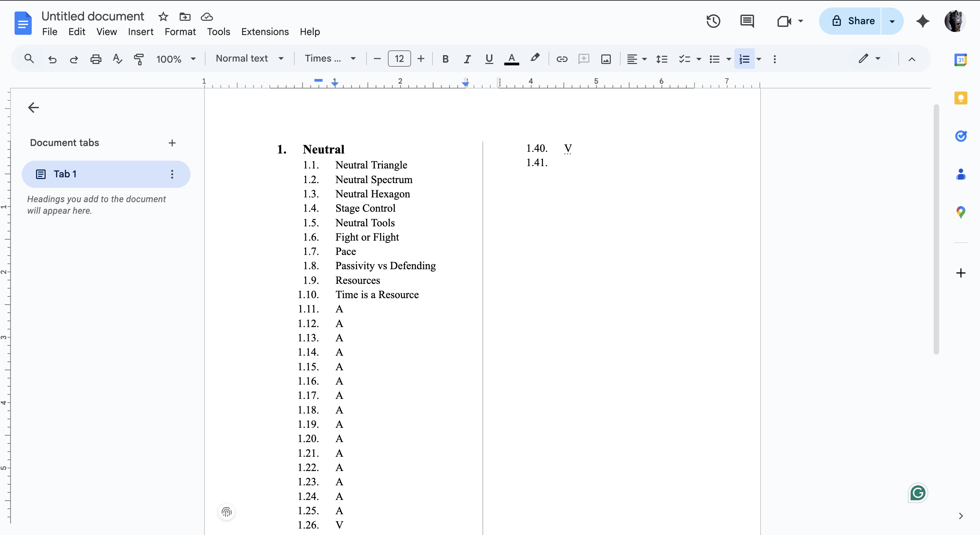The image size is (980, 535).
Task: Toggle bold formatting
Action: (445, 59)
